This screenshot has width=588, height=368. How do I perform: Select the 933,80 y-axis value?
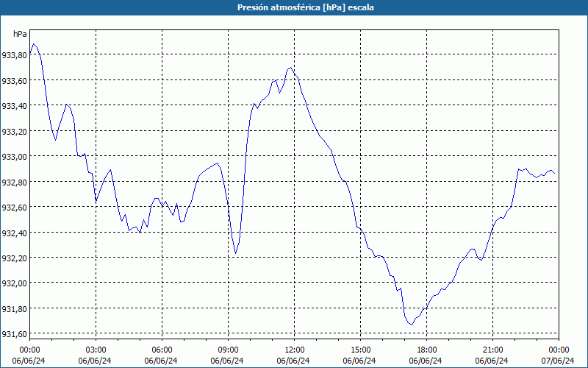click(x=14, y=55)
